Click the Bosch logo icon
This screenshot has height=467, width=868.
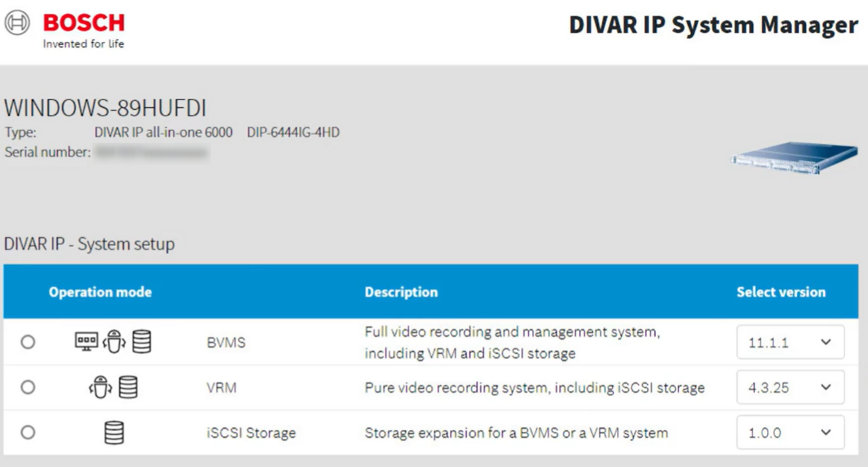(18, 23)
